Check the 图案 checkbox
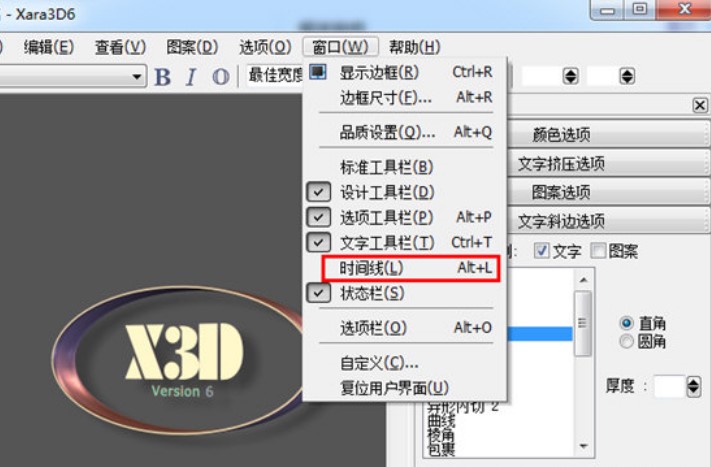This screenshot has height=467, width=711. click(598, 250)
